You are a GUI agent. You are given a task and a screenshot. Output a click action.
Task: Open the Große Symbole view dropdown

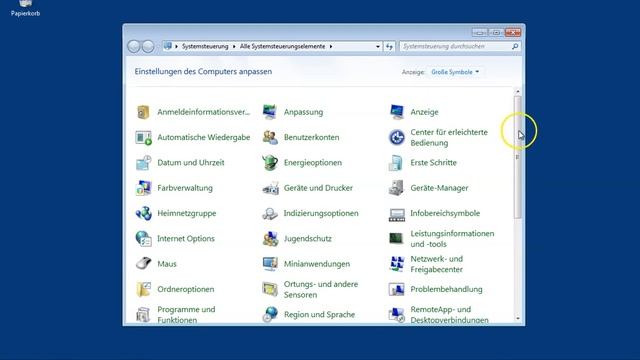tap(455, 72)
